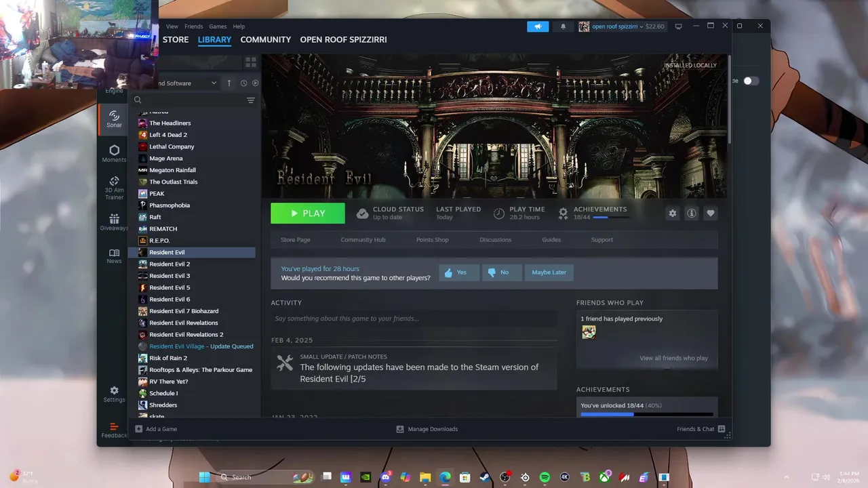The image size is (868, 488).
Task: Open the Steam announcements megaphone
Action: [x=538, y=26]
